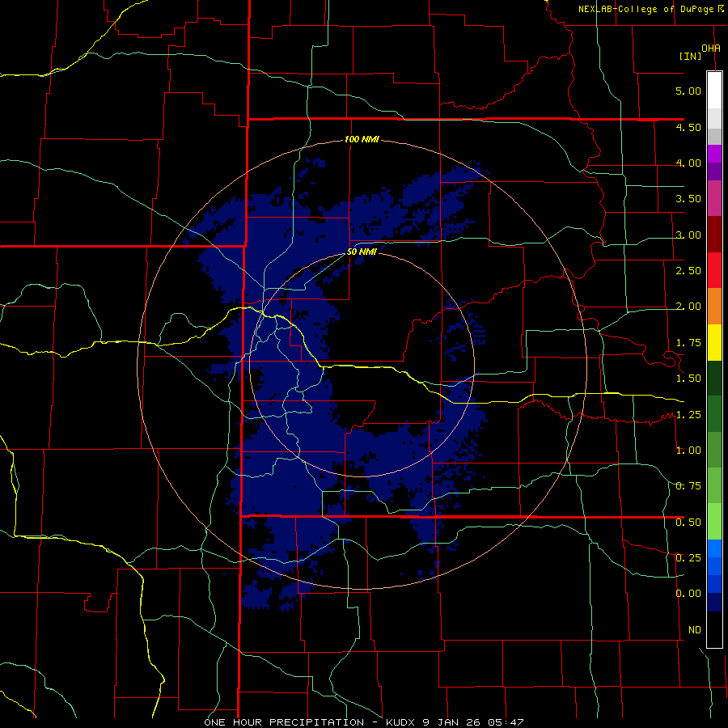This screenshot has width=728, height=728.
Task: Pick the darkest green swatch below yellow
Action: [714, 378]
